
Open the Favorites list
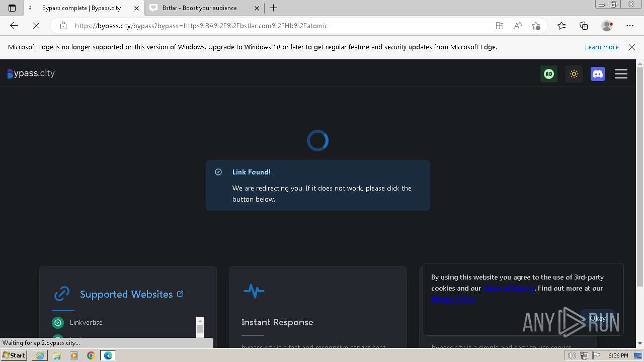pyautogui.click(x=561, y=26)
